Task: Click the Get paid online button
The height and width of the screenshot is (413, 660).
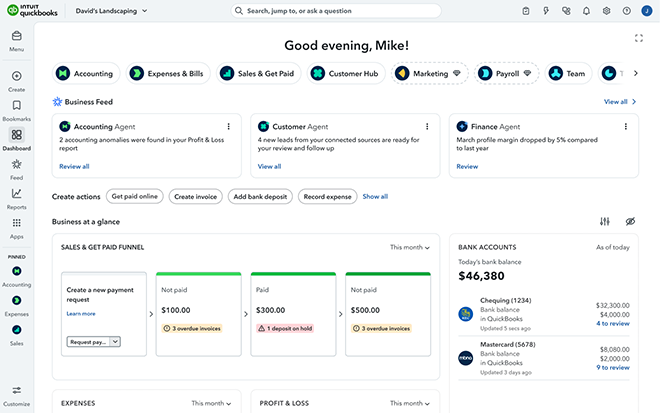Action: click(x=135, y=197)
